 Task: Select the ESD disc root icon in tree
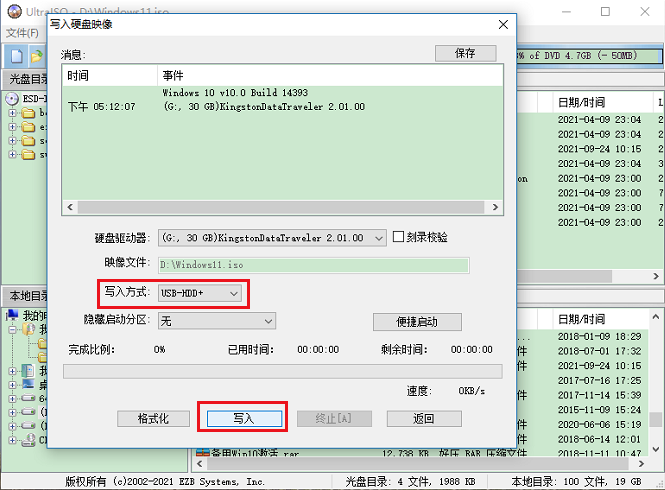(13, 99)
